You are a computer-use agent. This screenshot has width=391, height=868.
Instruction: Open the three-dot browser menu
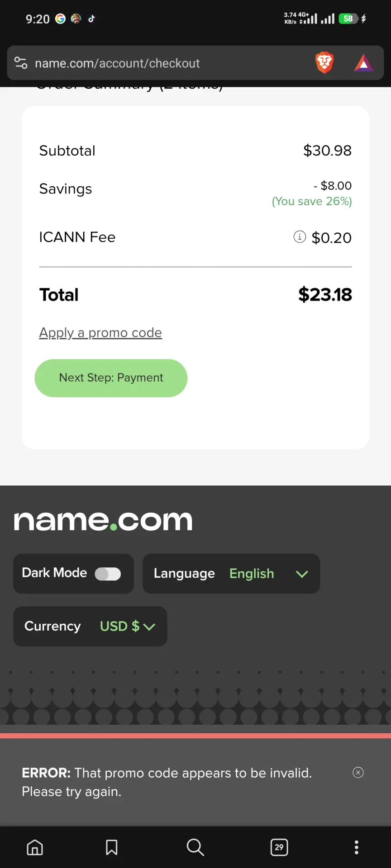pos(357,847)
